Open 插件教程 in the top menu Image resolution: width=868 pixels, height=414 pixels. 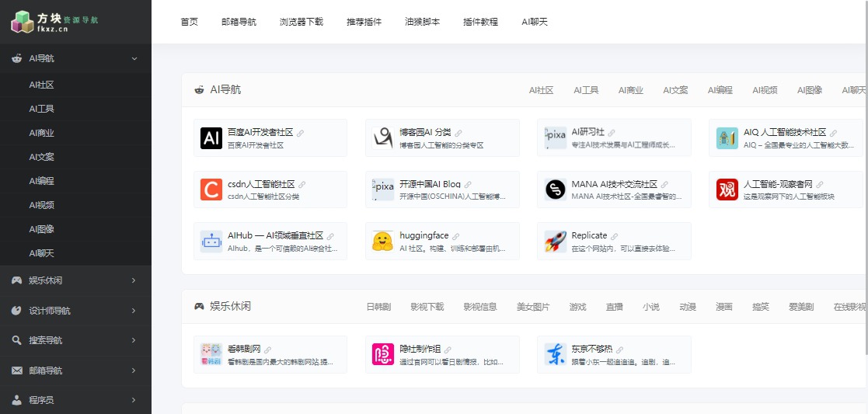click(x=480, y=23)
